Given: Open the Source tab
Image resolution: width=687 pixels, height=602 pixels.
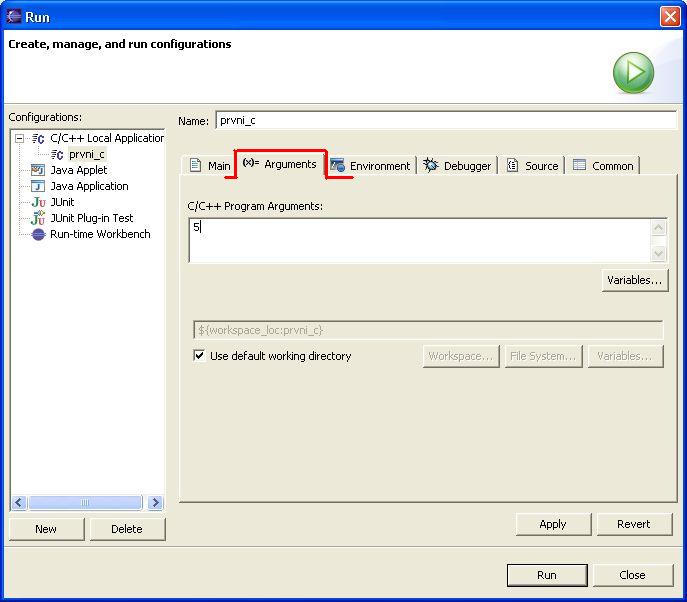Looking at the screenshot, I should (532, 166).
